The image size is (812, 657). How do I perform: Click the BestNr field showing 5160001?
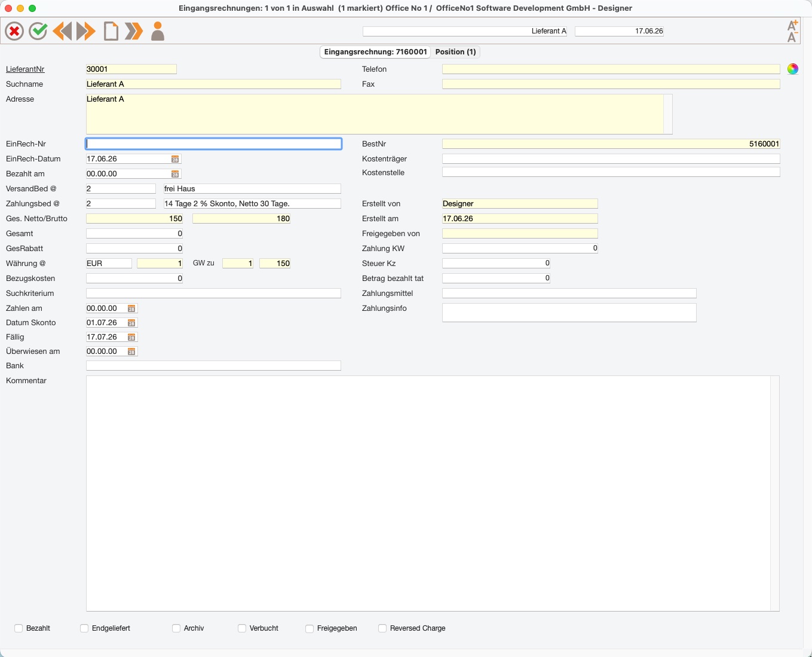611,144
